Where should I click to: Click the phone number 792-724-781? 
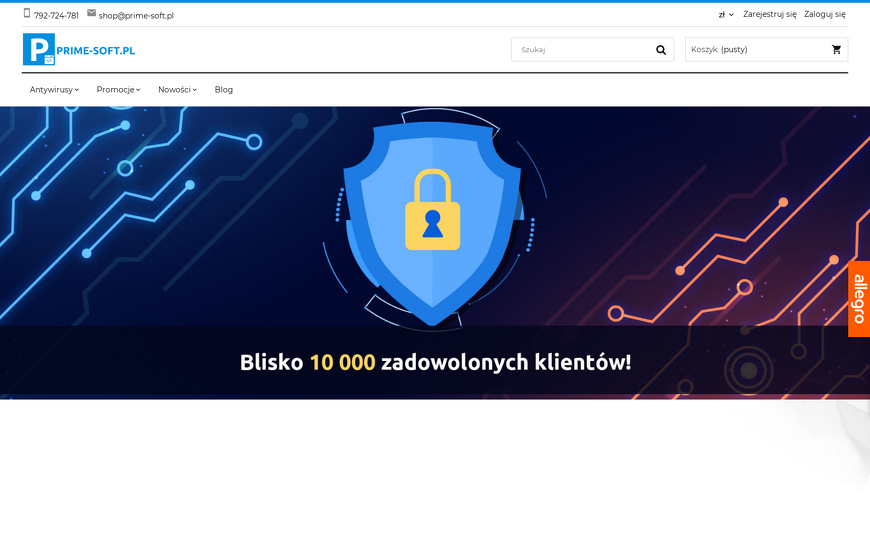(x=56, y=16)
